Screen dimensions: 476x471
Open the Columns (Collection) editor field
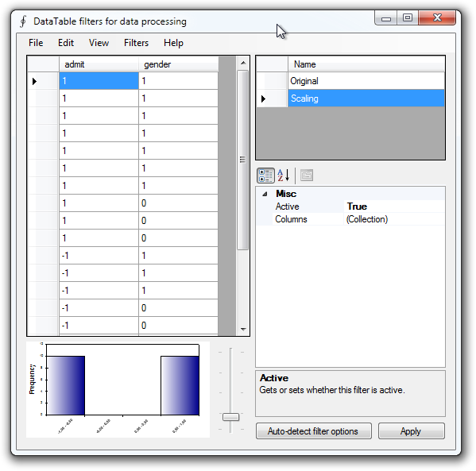coord(395,219)
